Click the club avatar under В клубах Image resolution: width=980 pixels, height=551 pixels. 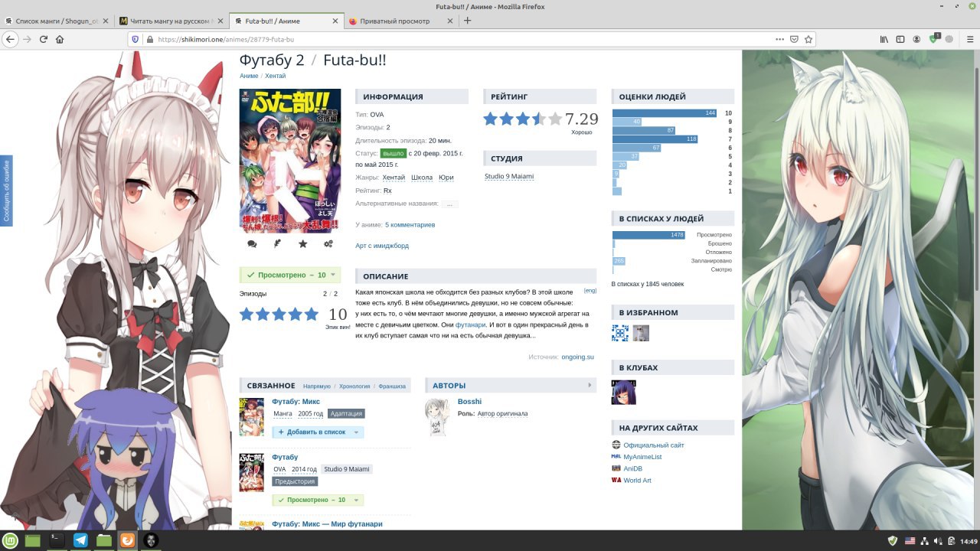624,393
